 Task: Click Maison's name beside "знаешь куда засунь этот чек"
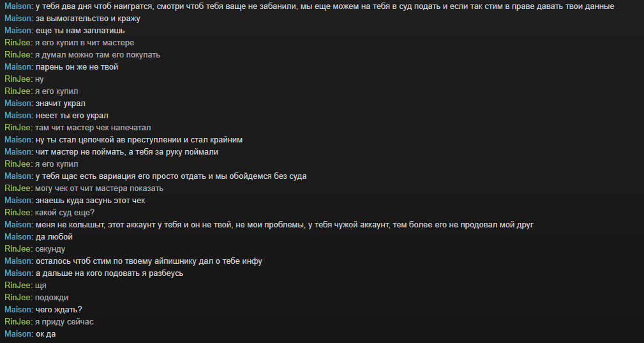coord(18,201)
